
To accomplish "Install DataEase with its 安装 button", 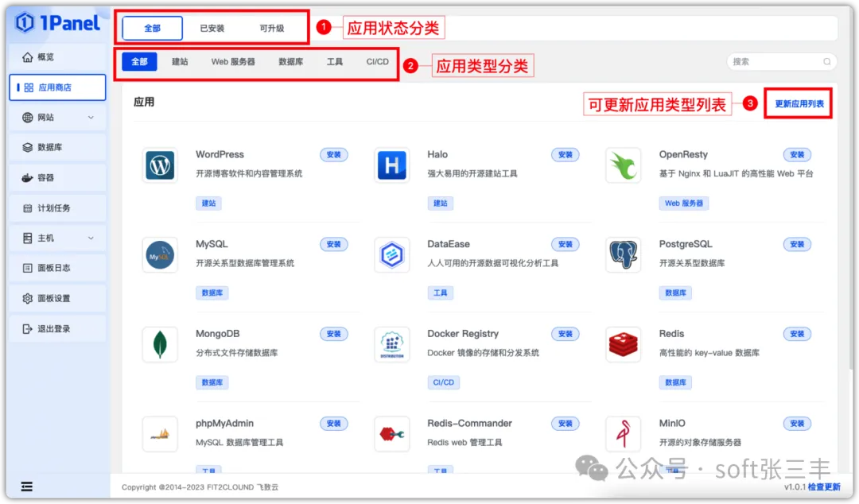I will click(566, 244).
